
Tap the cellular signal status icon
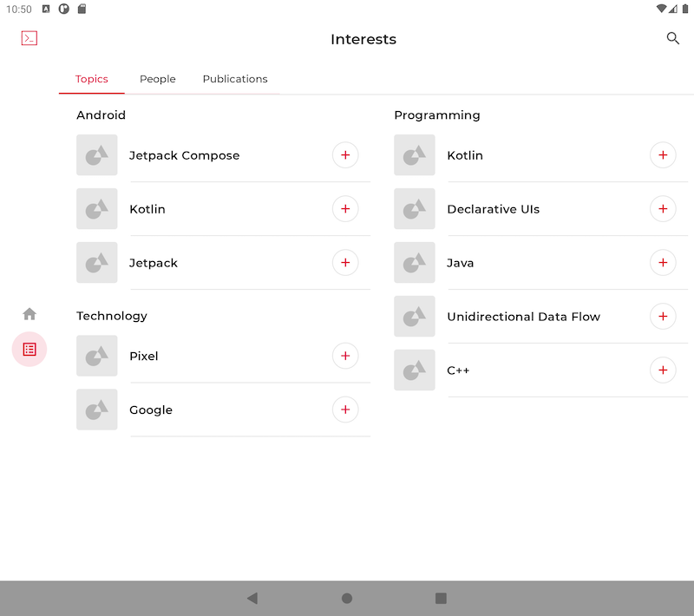click(673, 9)
